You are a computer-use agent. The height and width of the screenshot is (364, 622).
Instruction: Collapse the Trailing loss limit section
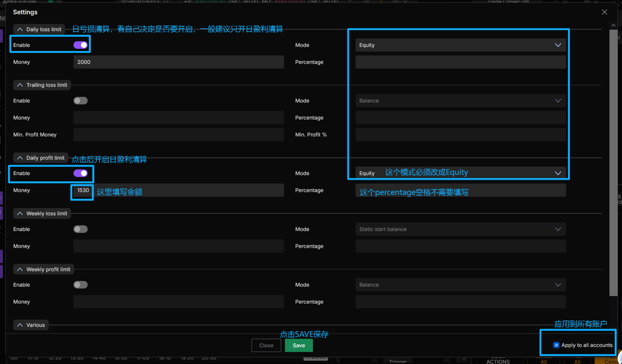[20, 85]
